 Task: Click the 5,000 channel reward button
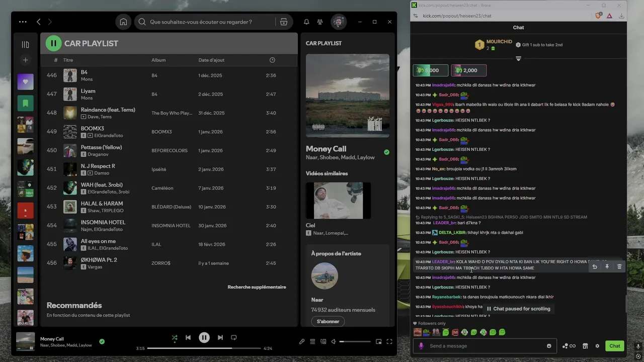(x=431, y=70)
